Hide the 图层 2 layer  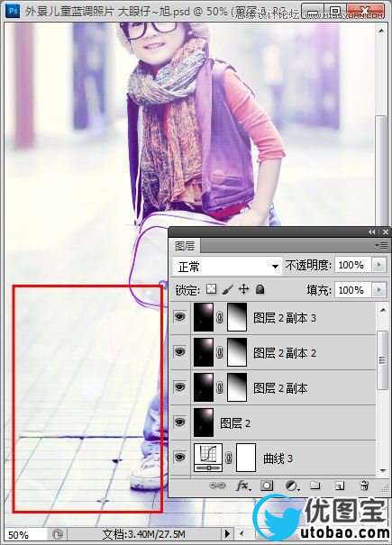pos(179,422)
